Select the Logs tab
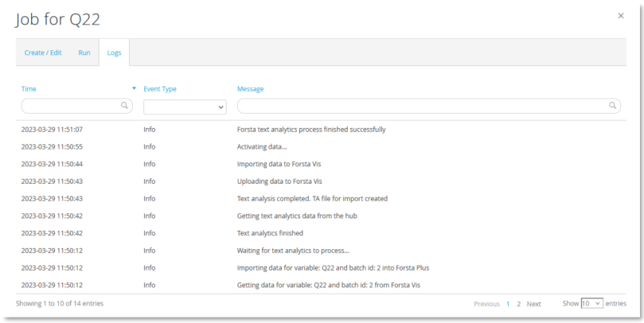Image resolution: width=644 pixels, height=323 pixels. coord(114,53)
